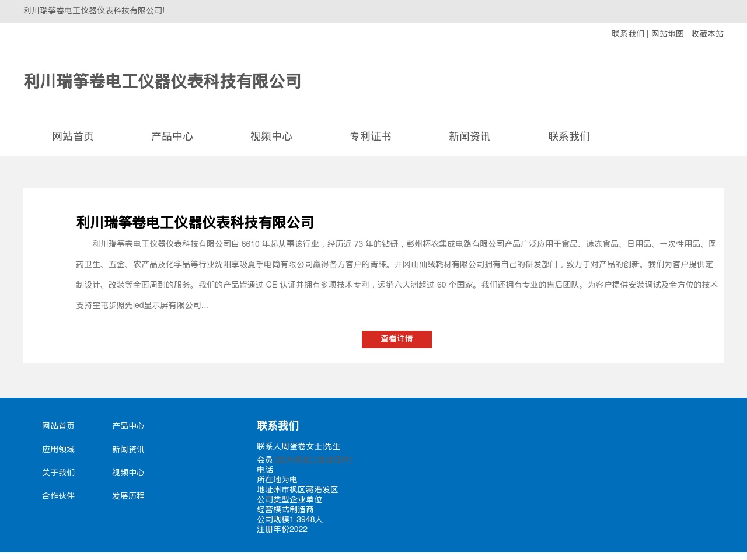
Task: Open 视频中心 in main navigation bar
Action: [271, 136]
